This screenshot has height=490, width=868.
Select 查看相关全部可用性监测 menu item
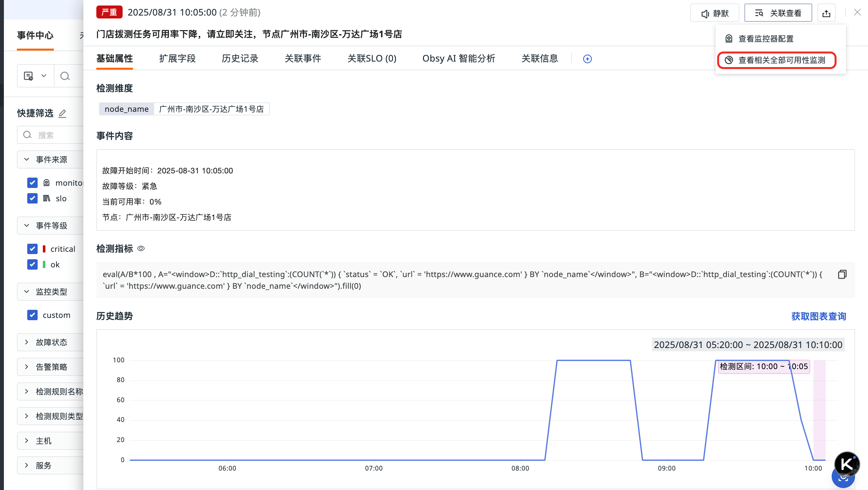[x=777, y=60]
